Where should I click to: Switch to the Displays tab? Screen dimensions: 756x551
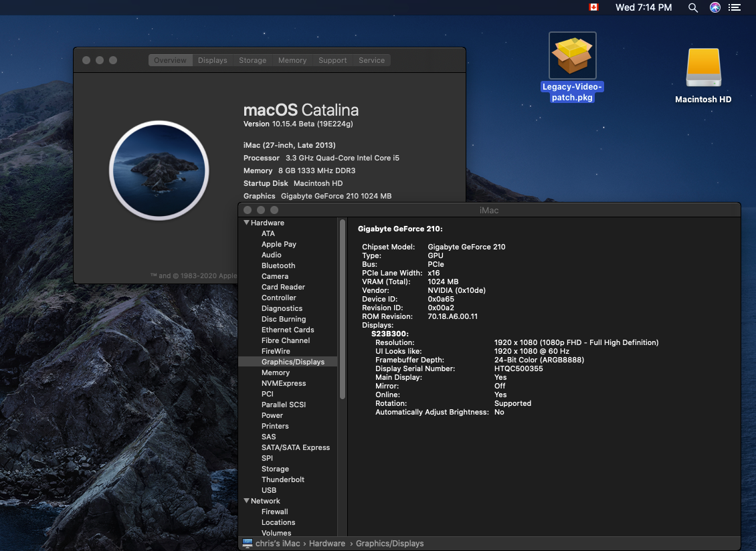pyautogui.click(x=212, y=60)
